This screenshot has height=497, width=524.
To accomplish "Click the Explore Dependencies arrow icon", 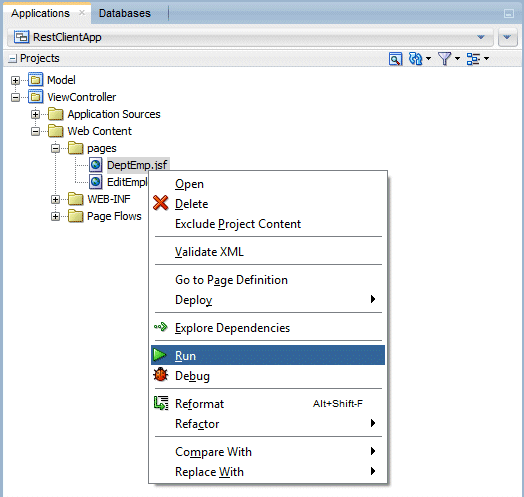I will click(160, 327).
